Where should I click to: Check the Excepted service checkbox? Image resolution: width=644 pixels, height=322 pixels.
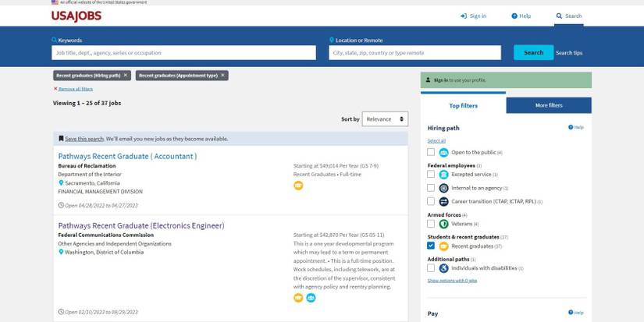(x=430, y=174)
